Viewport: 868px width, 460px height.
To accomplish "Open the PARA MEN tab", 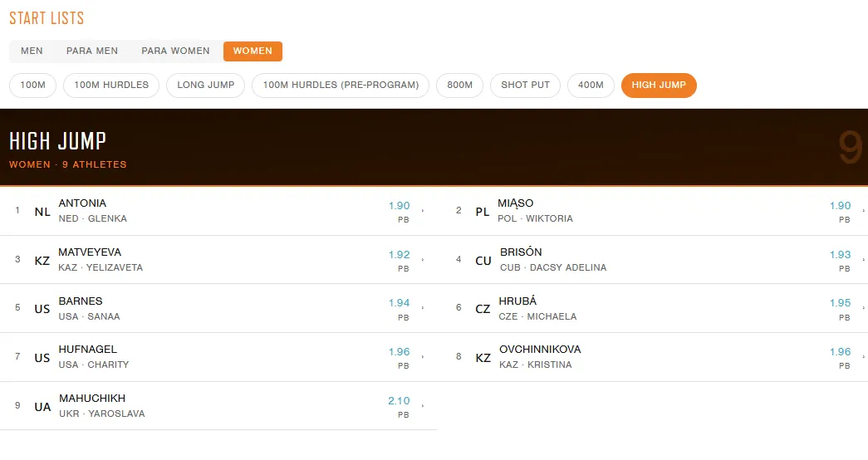I will (x=92, y=51).
